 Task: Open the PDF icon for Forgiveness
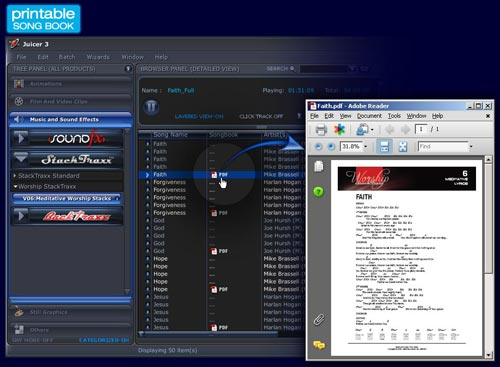(x=219, y=213)
